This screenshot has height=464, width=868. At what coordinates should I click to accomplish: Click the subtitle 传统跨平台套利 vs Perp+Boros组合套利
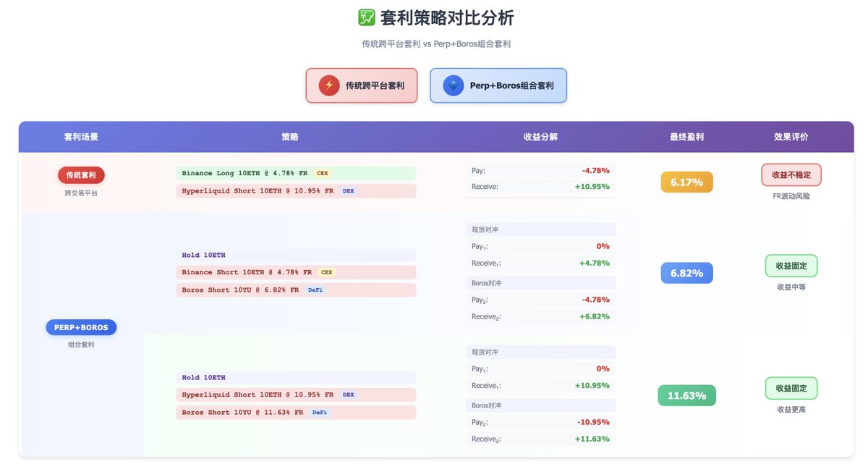436,44
